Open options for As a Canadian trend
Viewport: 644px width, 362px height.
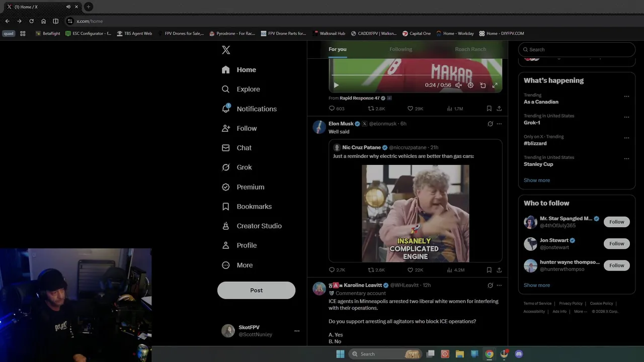pyautogui.click(x=626, y=97)
